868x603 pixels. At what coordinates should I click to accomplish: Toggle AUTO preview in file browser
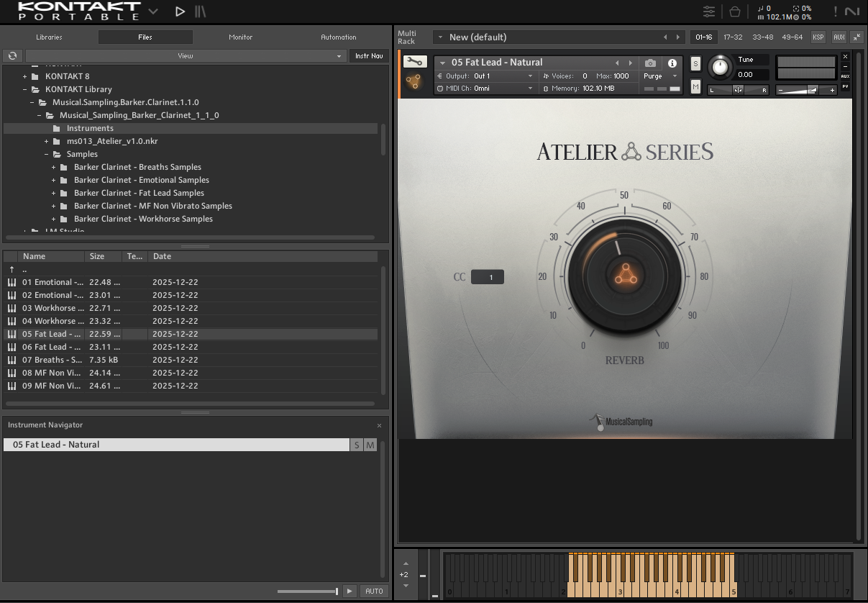coord(374,591)
